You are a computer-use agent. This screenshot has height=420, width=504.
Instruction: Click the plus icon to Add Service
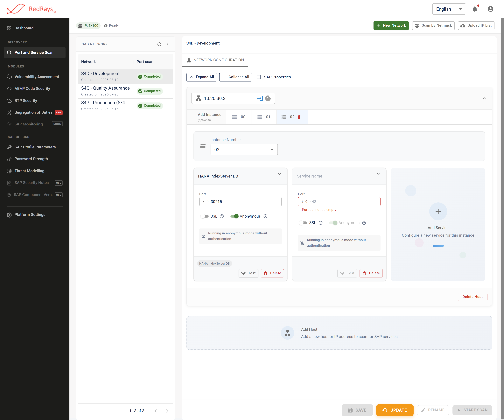click(438, 211)
